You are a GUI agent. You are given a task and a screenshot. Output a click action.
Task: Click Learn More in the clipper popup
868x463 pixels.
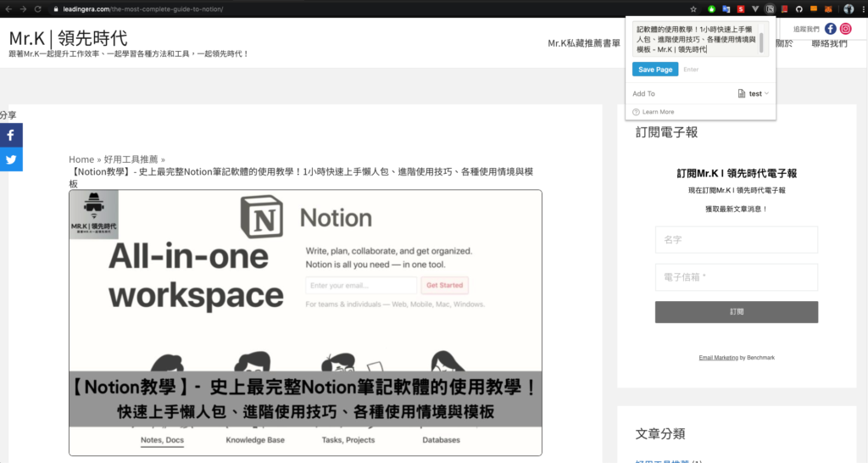(658, 112)
